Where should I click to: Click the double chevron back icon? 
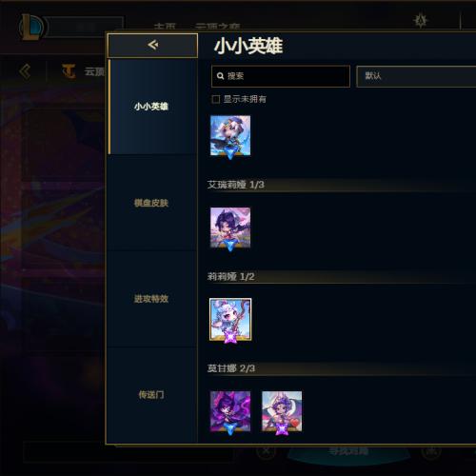point(25,71)
